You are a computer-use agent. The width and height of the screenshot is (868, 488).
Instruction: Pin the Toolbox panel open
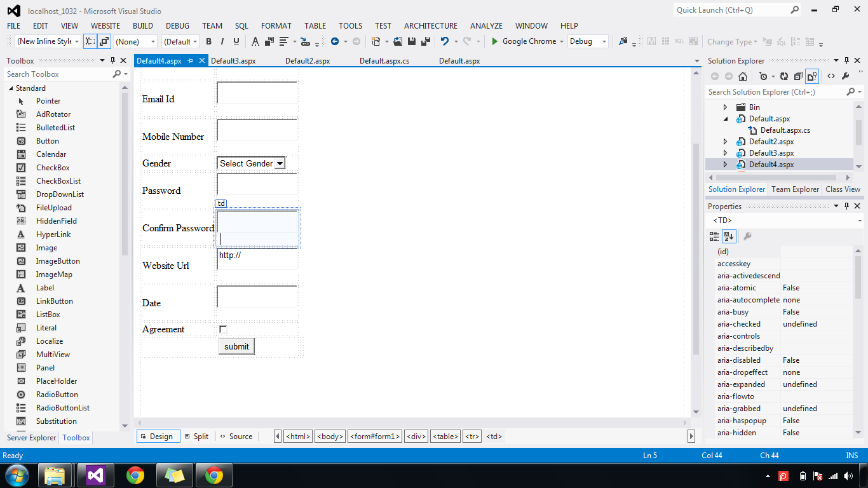pyautogui.click(x=112, y=60)
